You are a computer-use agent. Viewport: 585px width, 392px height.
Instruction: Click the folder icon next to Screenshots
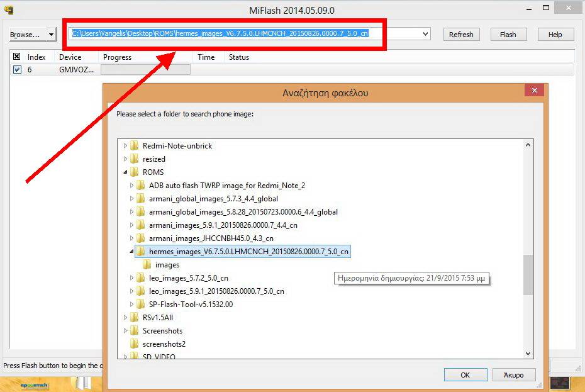click(x=134, y=331)
